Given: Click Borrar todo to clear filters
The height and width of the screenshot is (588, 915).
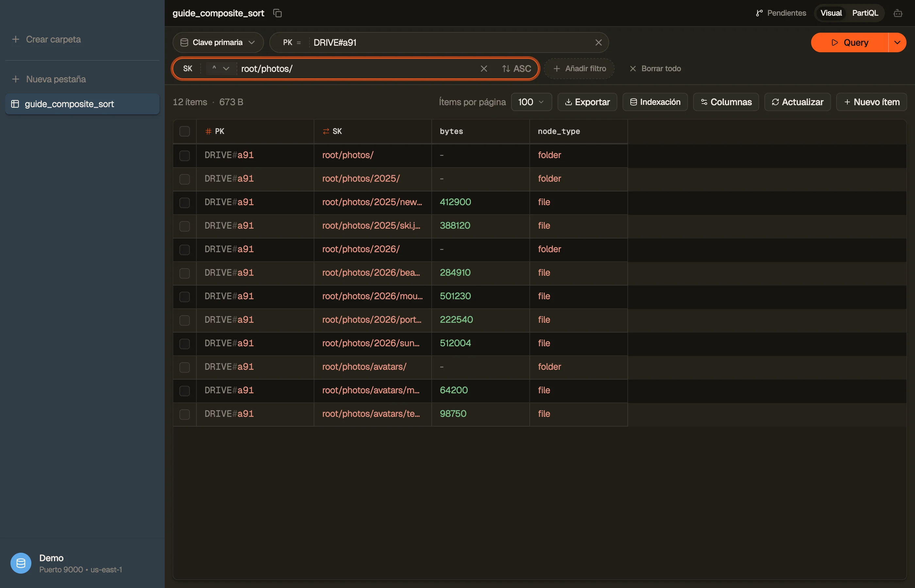Looking at the screenshot, I should [x=655, y=68].
